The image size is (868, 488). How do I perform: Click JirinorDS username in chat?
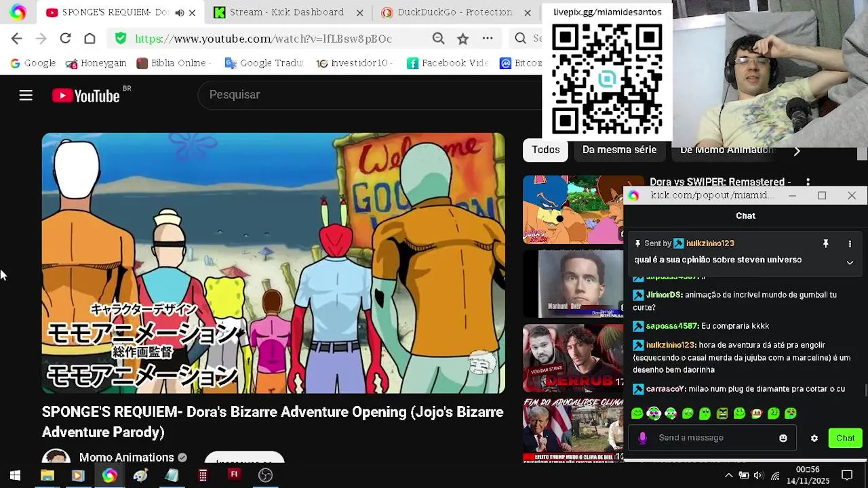tap(663, 295)
